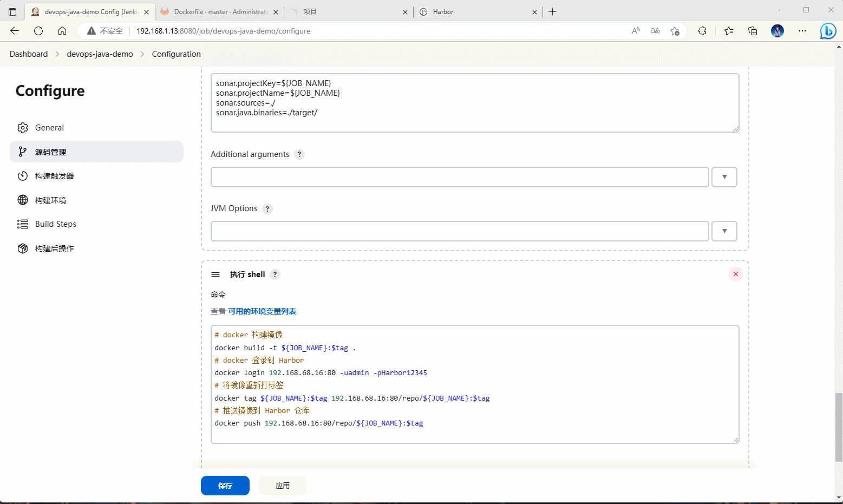Grab the 执行 shell drag handle
843x504 pixels.
pos(215,274)
